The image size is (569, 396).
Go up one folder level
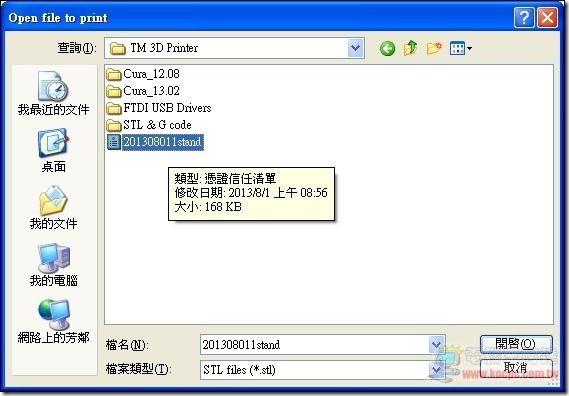point(410,48)
